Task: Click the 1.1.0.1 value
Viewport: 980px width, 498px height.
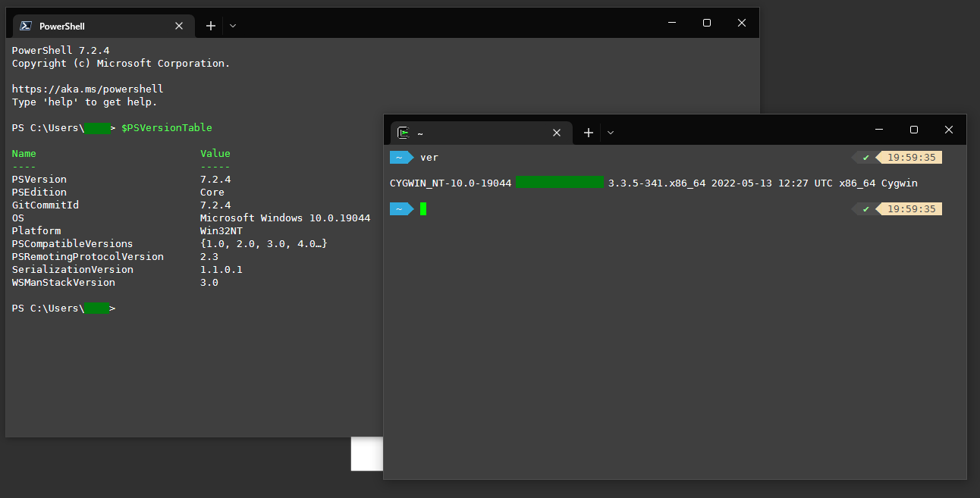Action: (x=221, y=269)
